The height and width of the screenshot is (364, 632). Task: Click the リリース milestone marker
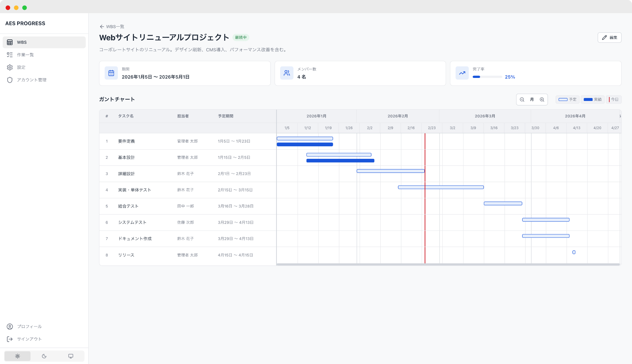(x=574, y=252)
